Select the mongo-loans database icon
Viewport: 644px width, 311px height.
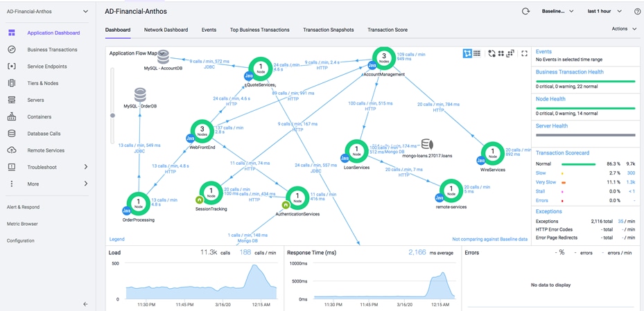(428, 144)
